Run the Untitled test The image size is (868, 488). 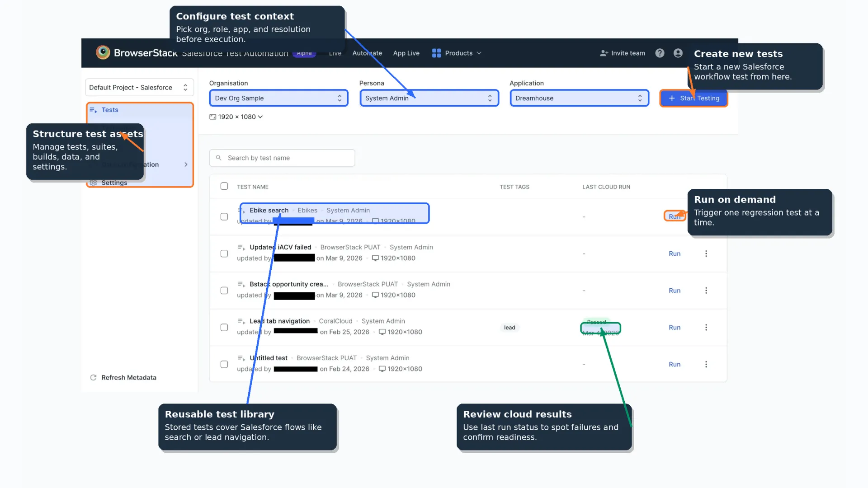click(x=675, y=364)
